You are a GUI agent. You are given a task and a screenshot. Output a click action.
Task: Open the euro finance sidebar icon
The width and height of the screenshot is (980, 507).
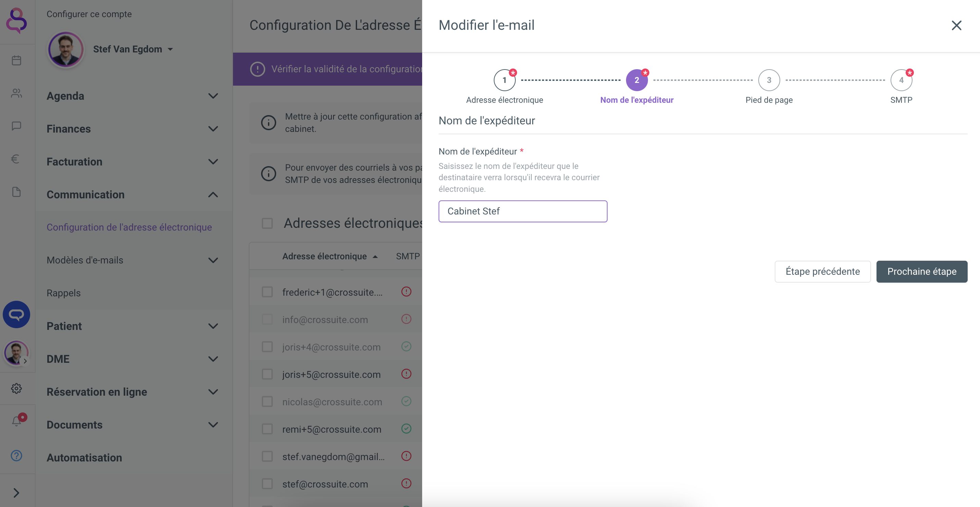tap(15, 159)
